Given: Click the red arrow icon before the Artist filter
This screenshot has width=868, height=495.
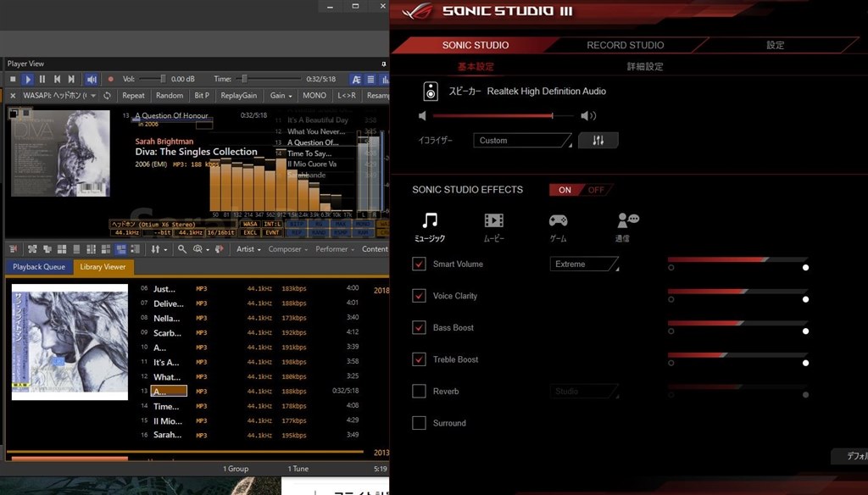Looking at the screenshot, I should 220,249.
